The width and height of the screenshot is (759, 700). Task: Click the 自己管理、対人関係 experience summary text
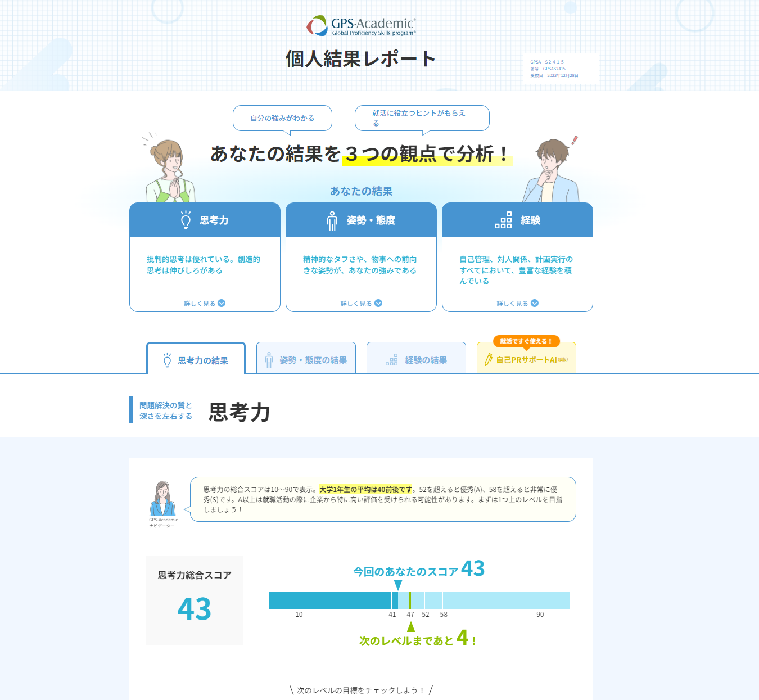(516, 270)
